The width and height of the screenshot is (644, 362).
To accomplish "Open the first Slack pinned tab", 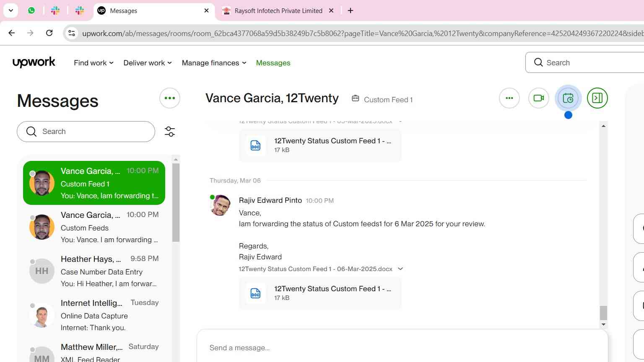I will 55,10.
